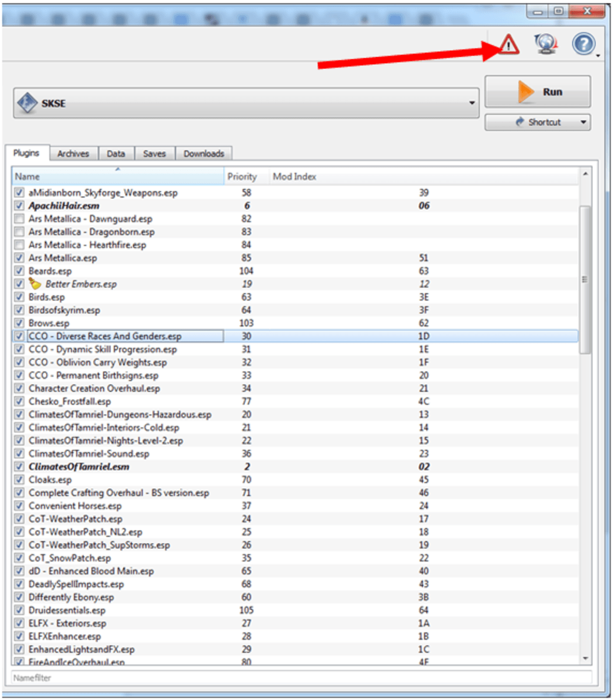Open the blue help question mark icon
Screen dimensions: 614x700
583,44
